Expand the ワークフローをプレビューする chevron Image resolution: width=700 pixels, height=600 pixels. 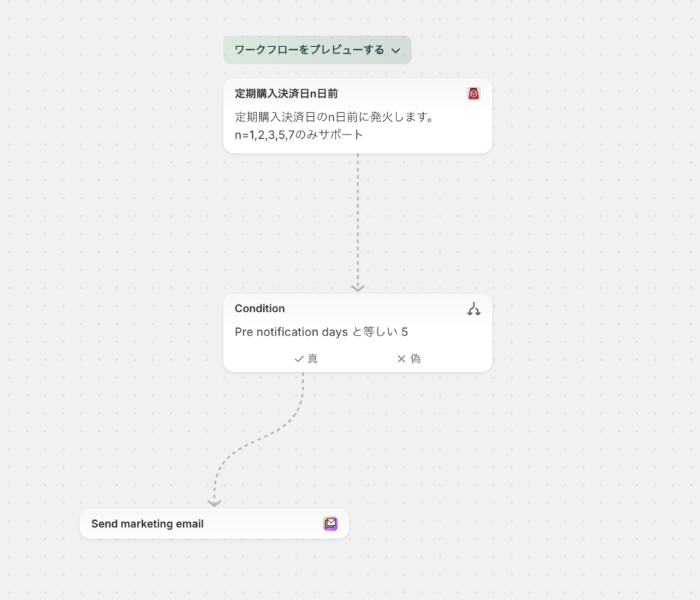pos(396,51)
